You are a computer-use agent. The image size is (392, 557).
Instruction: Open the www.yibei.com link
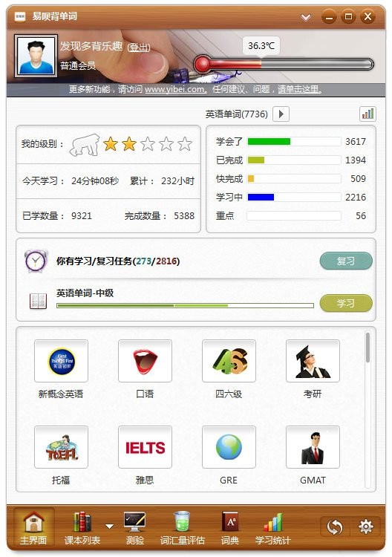point(176,89)
